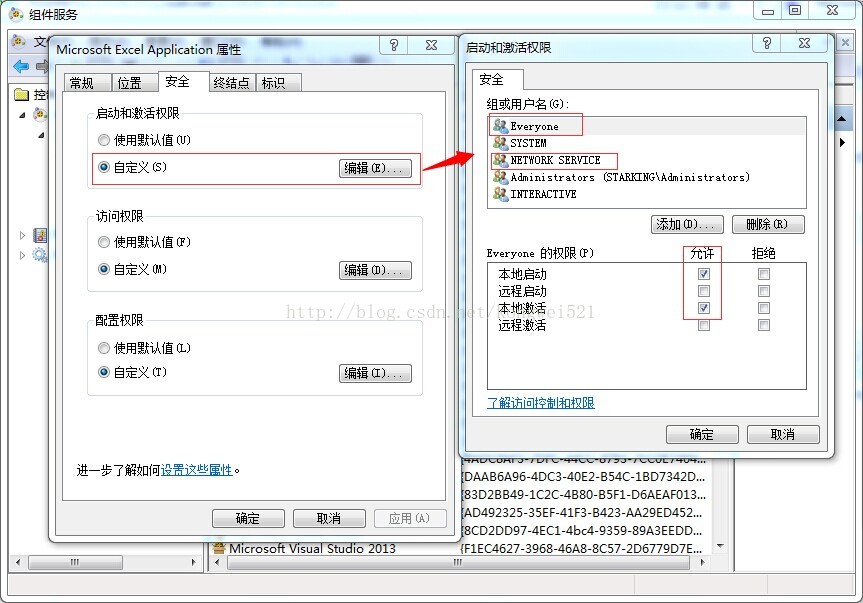Expand the collapsed tree node with the gear icon
Screen dimensions: 863x603
22,255
